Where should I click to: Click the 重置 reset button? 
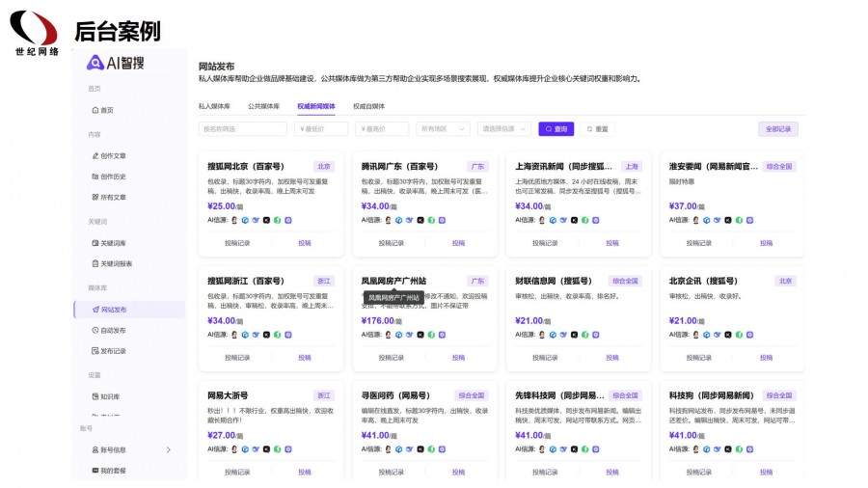598,128
